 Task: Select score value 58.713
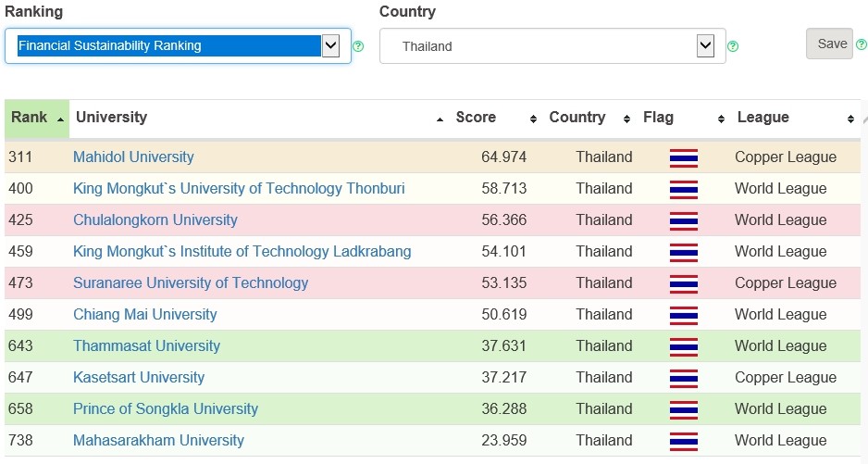pyautogui.click(x=503, y=189)
